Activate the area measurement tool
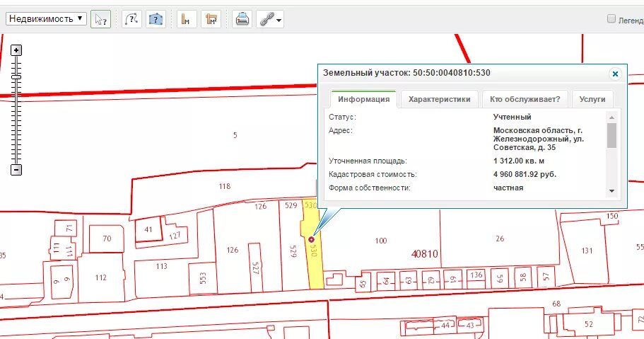The image size is (644, 339). click(211, 19)
